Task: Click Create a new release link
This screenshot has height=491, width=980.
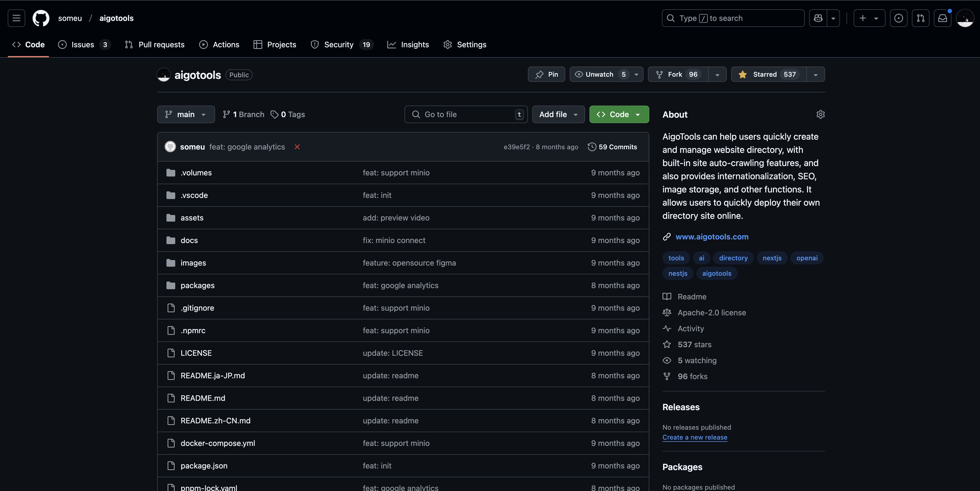Action: pyautogui.click(x=695, y=438)
